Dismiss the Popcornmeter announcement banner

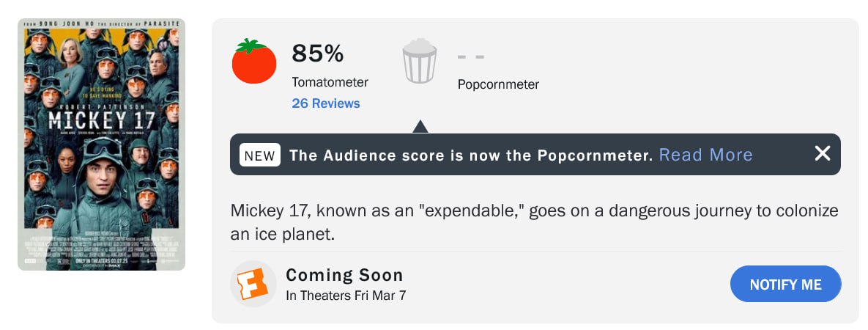coord(823,153)
